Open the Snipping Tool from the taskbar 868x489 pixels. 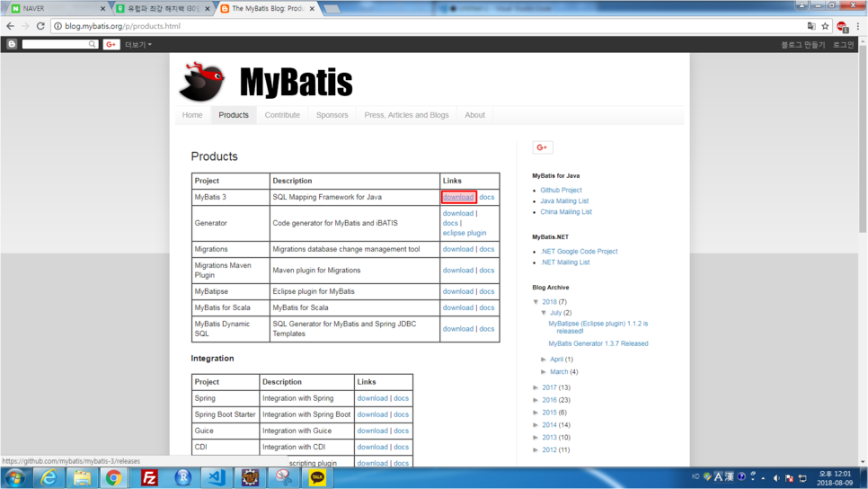pos(284,477)
